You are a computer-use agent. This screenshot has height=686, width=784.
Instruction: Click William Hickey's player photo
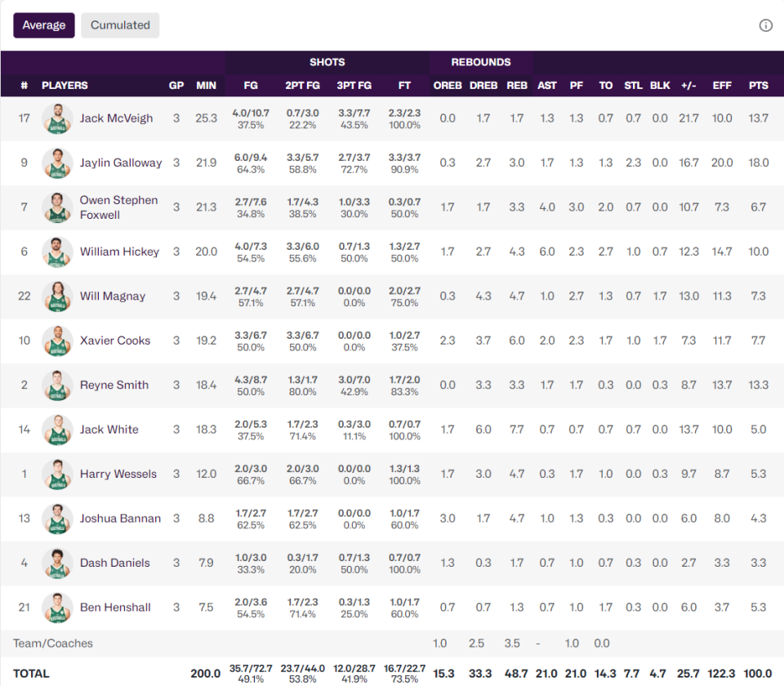click(57, 252)
